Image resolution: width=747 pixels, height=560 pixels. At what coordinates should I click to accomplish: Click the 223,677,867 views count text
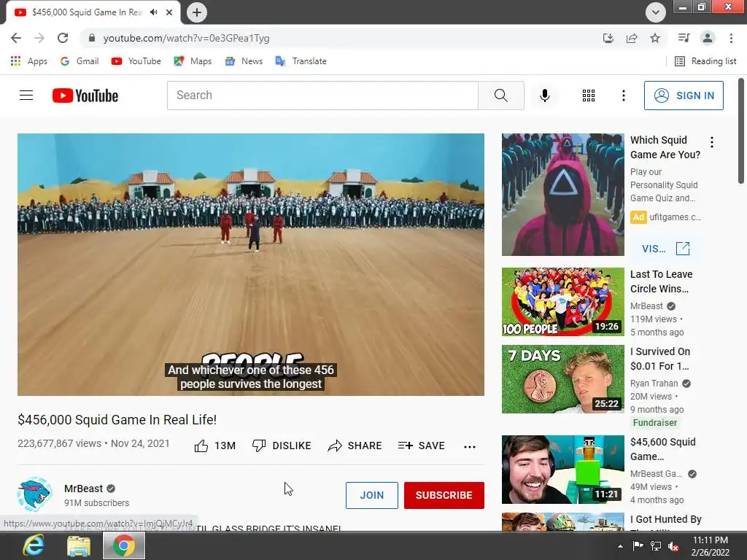59,443
